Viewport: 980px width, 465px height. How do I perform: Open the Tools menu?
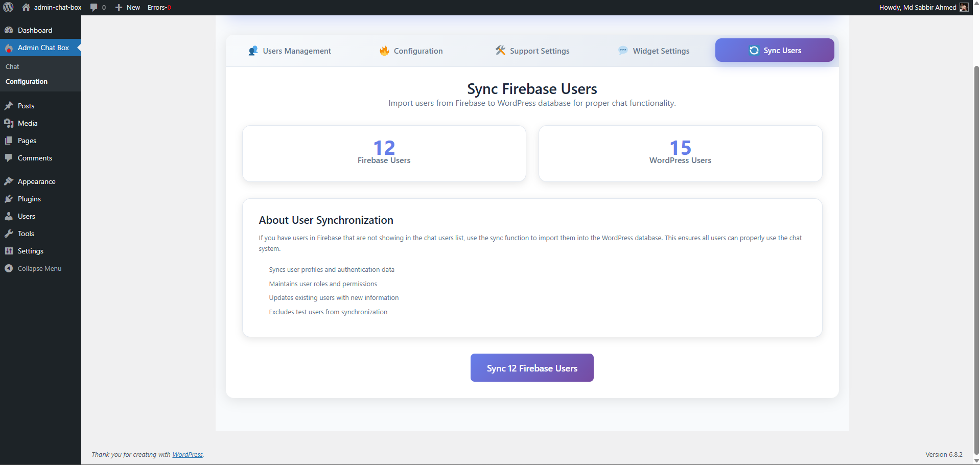tap(40, 234)
